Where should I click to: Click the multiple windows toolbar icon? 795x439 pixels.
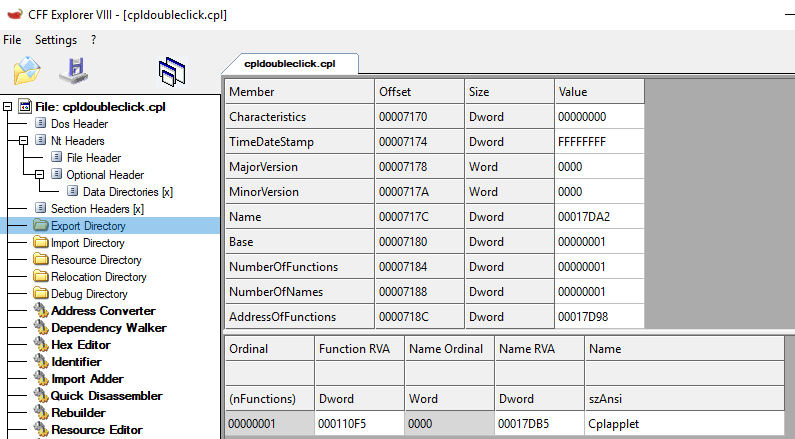172,71
